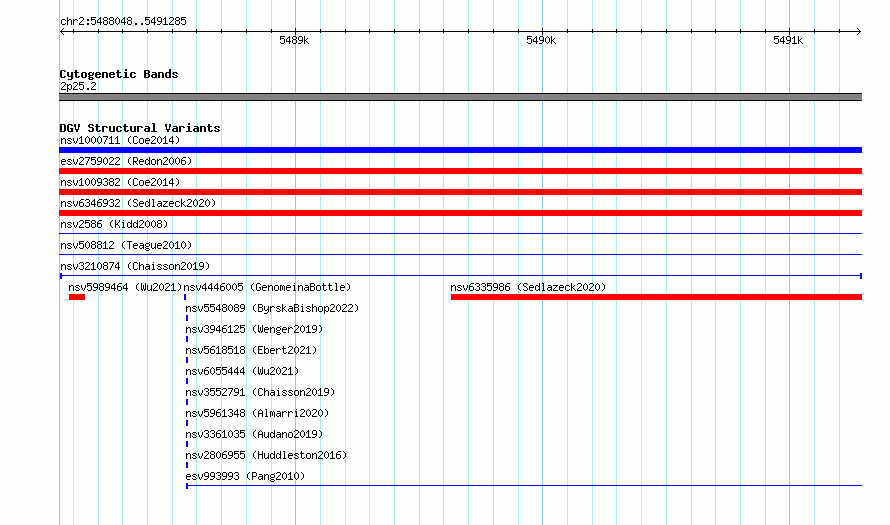
Task: Click the red nsv1009382 variant bar
Action: coord(460,192)
